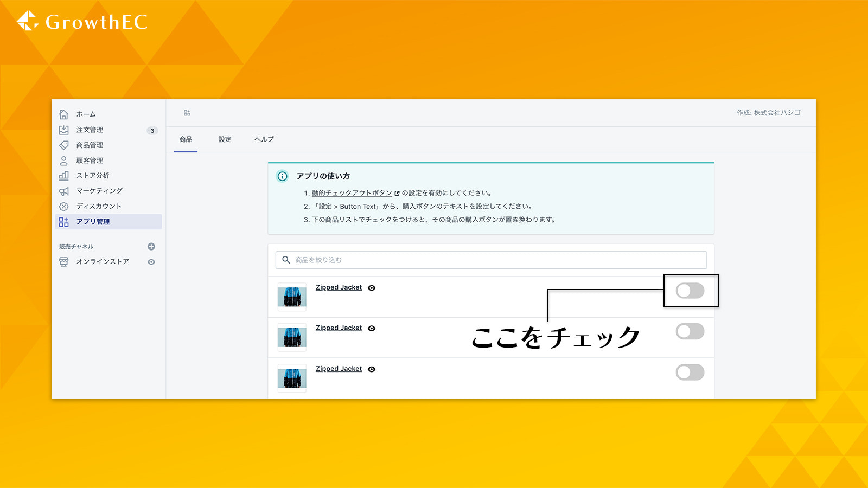
Task: Click the 販売チャネル section label
Action: pos(76,246)
